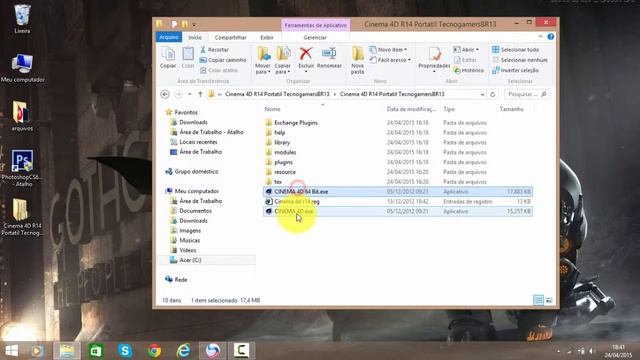This screenshot has height=360, width=640.
Task: Click Recortar in the ribbon
Action: [x=214, y=49]
